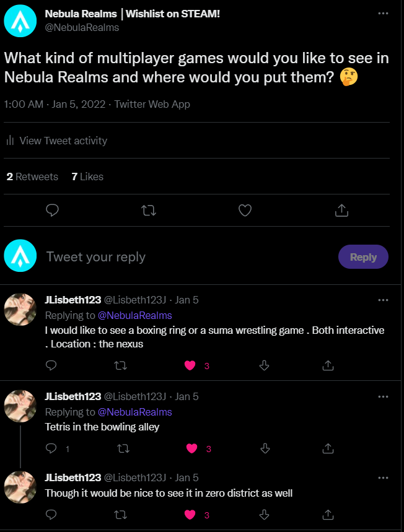Open more options on the boxing ring reply
Screen dimensions: 404x532
[384, 300]
